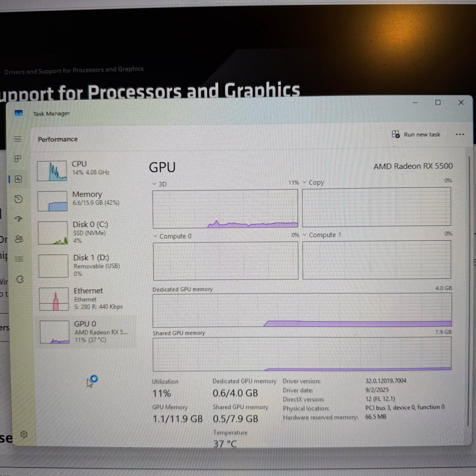Image resolution: width=476 pixels, height=476 pixels.
Task: Maximize the Task Manager window
Action: [x=438, y=102]
